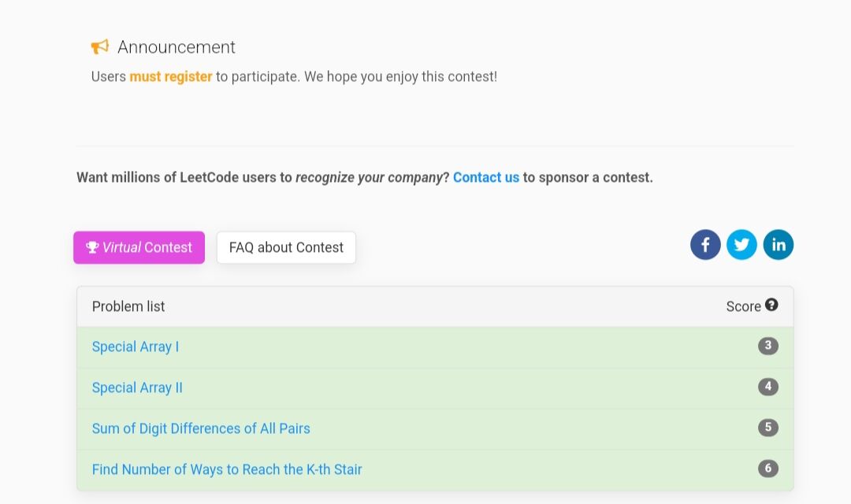Click the trophy icon in Virtual Contest
The image size is (851, 504).
point(92,247)
